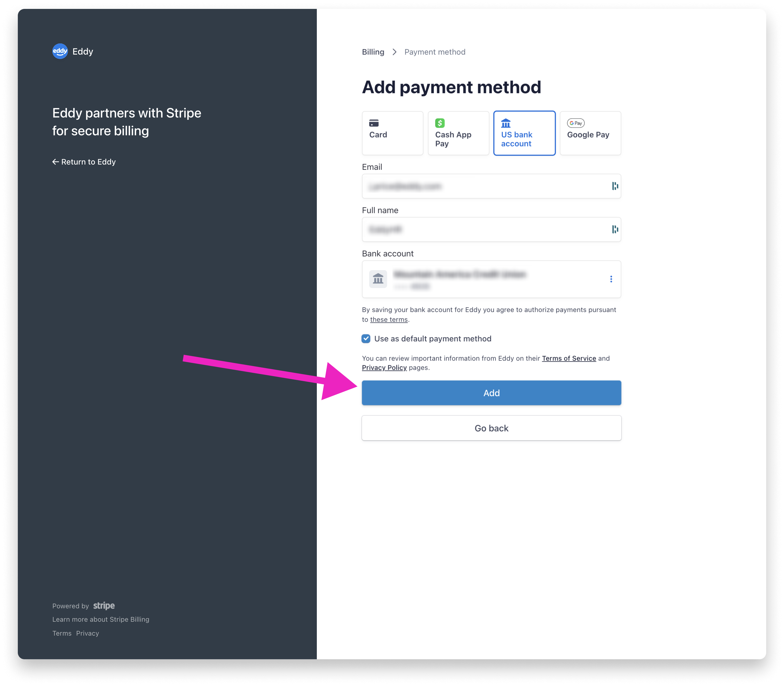Select the Card payment method tab
Image resolution: width=784 pixels, height=686 pixels.
(392, 133)
